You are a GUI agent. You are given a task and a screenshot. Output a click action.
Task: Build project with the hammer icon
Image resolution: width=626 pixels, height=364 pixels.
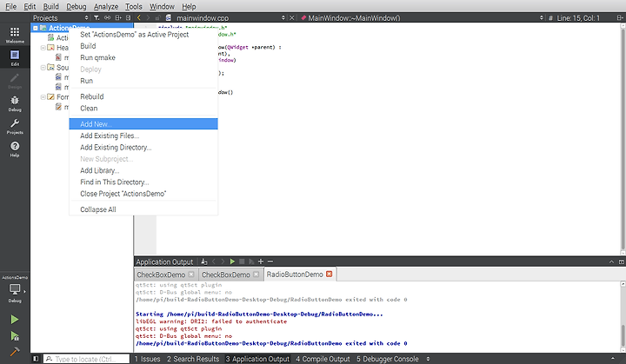point(15,352)
